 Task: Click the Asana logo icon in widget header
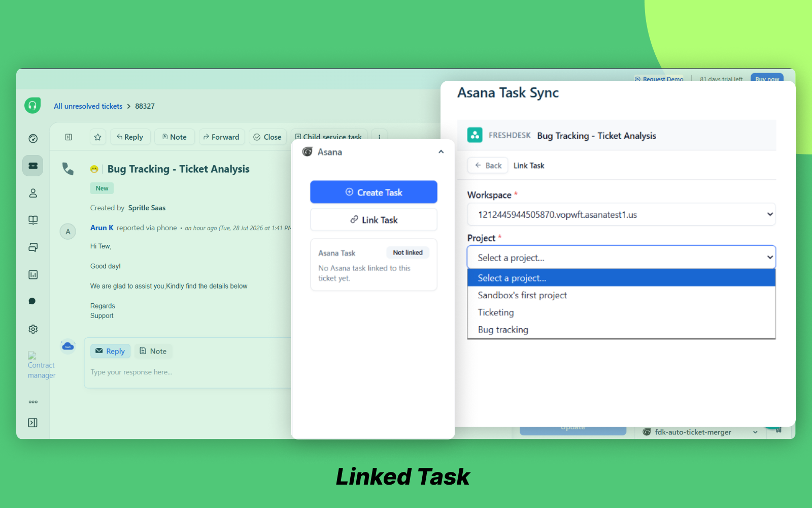click(x=307, y=152)
